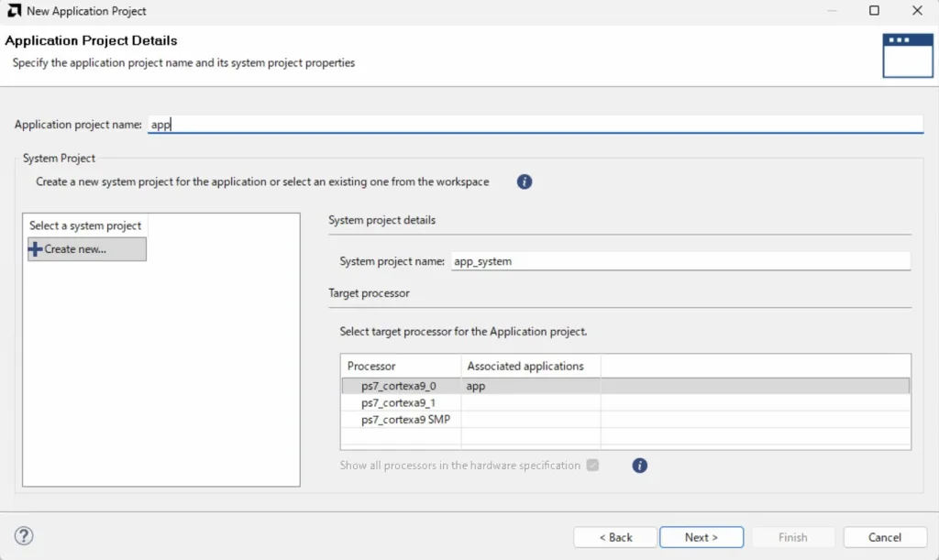Image resolution: width=939 pixels, height=560 pixels.
Task: Select processor ps7_cortexa9_0 row
Action: click(x=399, y=386)
